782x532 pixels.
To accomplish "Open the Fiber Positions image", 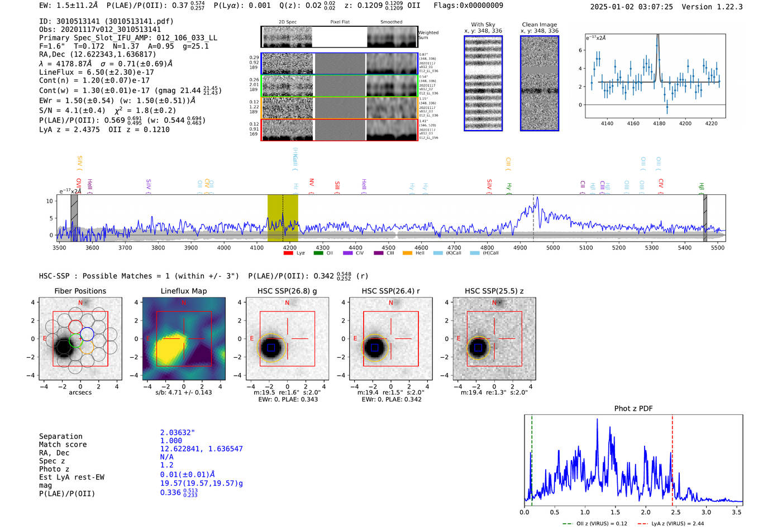I will pos(80,339).
